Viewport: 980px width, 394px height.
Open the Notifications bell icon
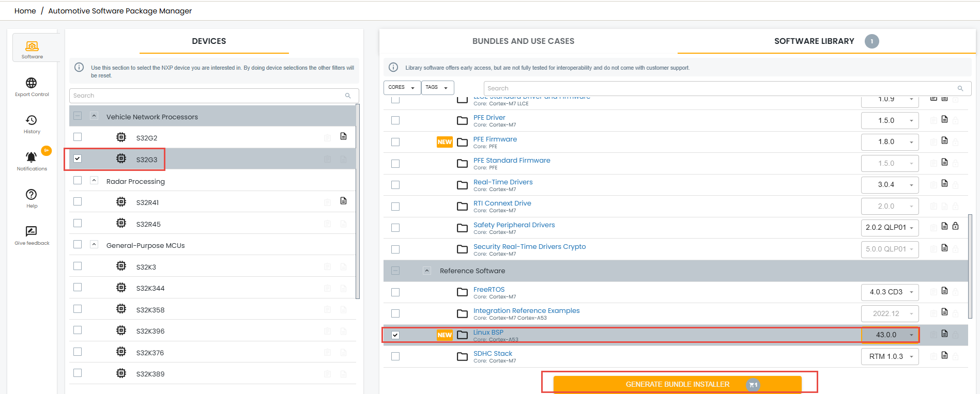pyautogui.click(x=32, y=157)
